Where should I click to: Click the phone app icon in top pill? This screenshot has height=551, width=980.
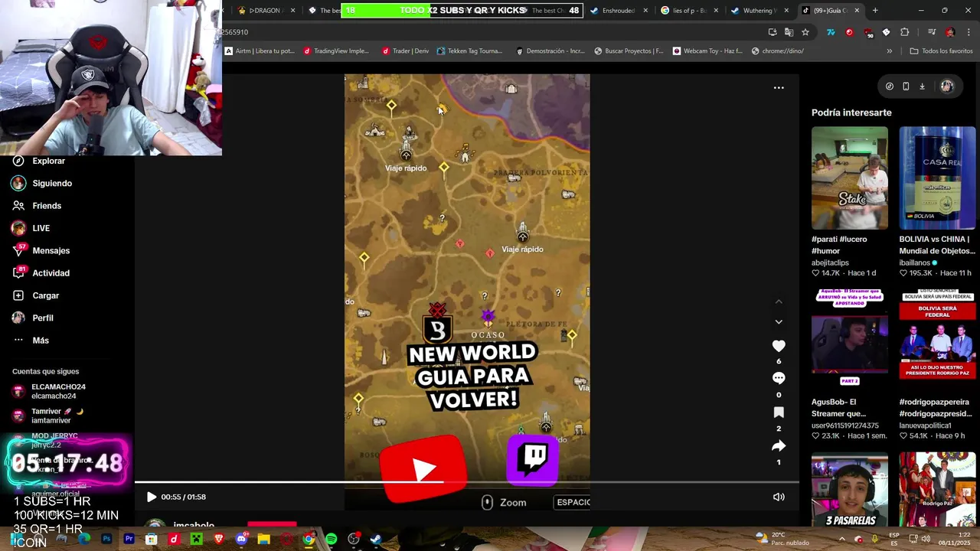[906, 86]
